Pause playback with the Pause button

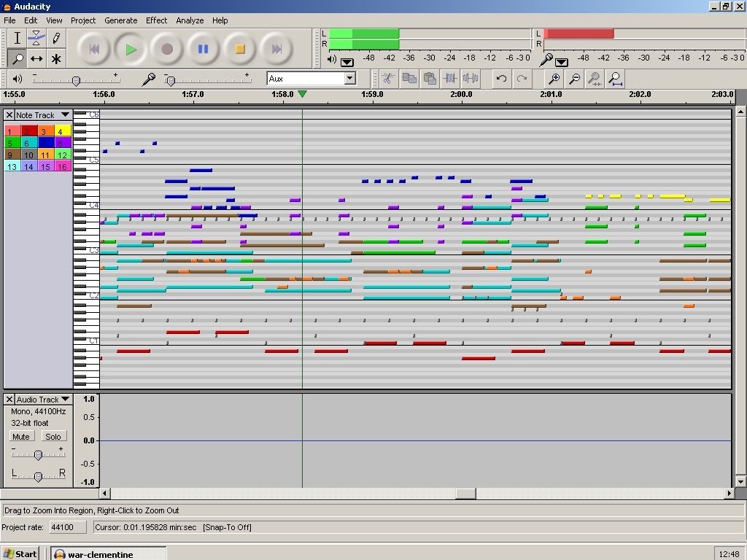203,49
